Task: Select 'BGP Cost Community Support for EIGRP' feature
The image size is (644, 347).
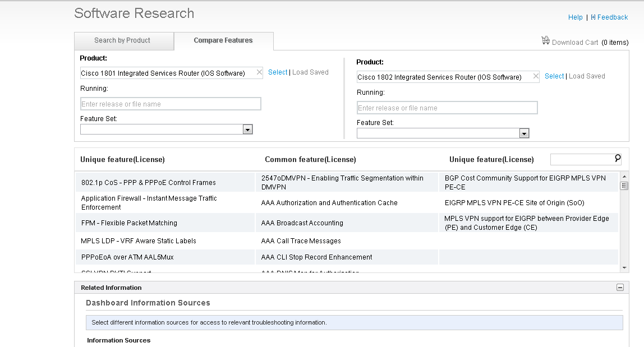Action: pos(525,182)
